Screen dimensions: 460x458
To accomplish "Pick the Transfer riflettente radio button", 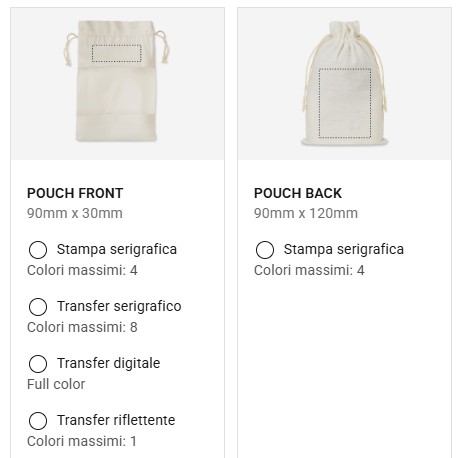I will coord(38,421).
